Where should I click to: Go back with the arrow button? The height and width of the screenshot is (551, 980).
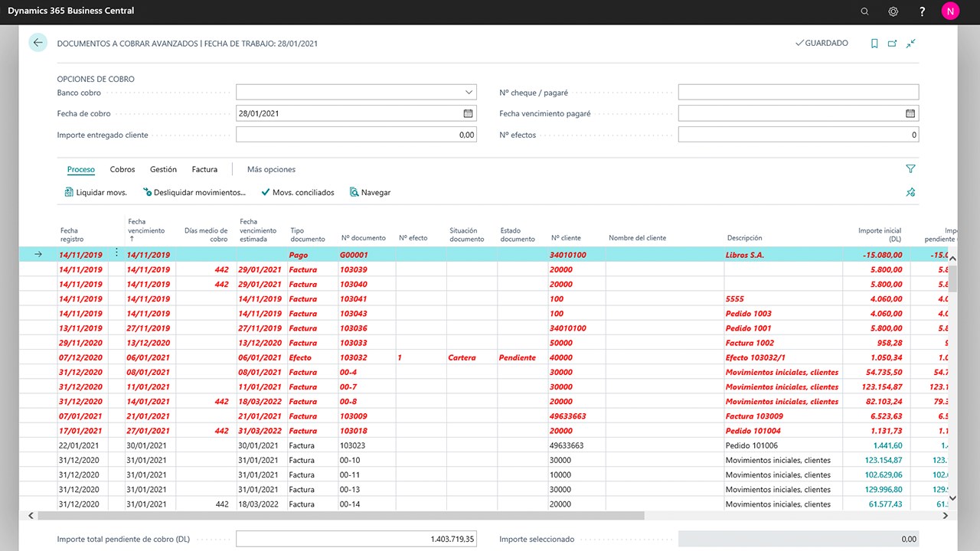click(38, 43)
